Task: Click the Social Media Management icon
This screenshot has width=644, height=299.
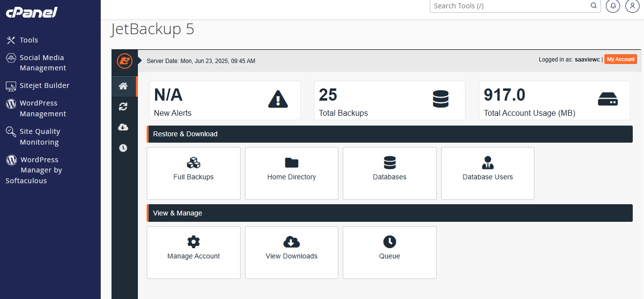Action: (11, 58)
